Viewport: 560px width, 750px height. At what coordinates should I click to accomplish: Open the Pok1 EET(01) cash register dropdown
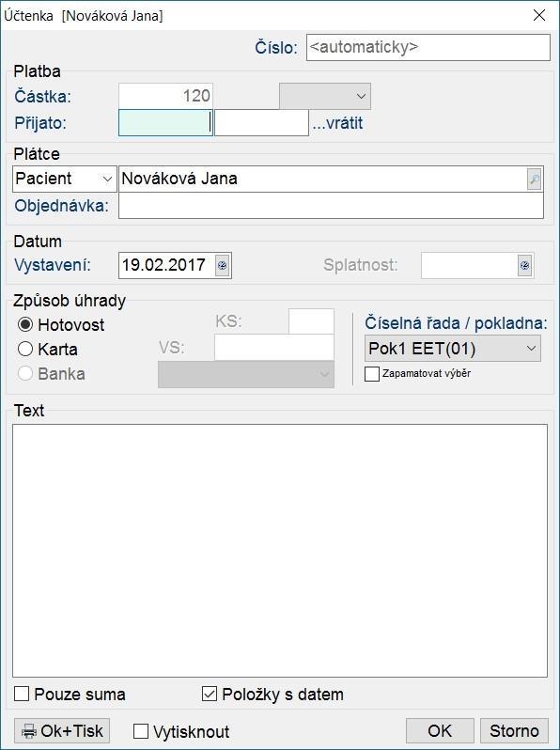[452, 348]
